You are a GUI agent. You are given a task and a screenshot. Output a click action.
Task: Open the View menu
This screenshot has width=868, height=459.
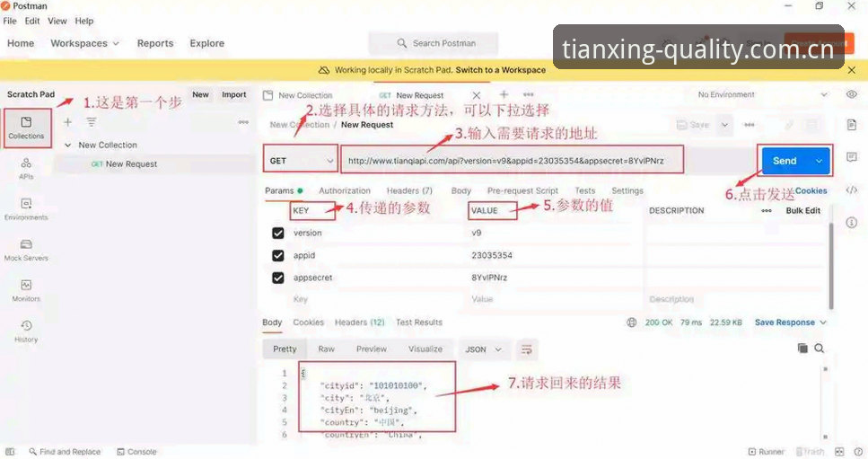pyautogui.click(x=57, y=21)
